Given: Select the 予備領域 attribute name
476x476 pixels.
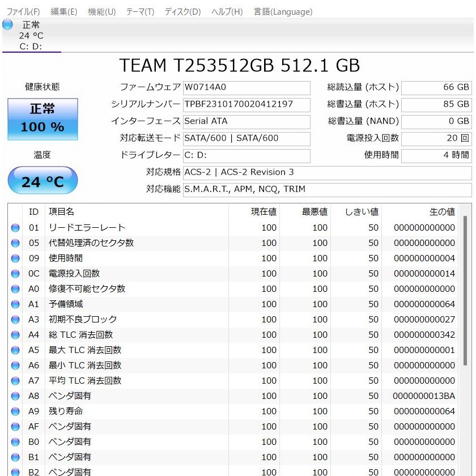Looking at the screenshot, I should click(66, 304).
